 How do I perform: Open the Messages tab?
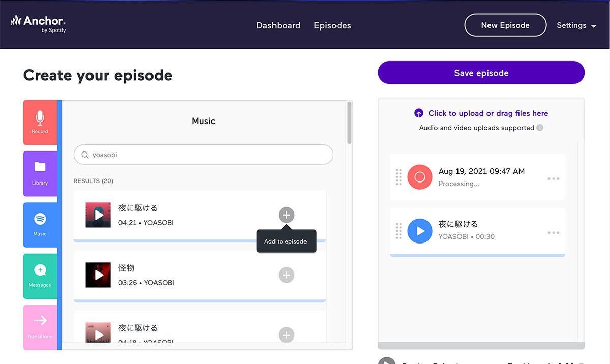pyautogui.click(x=40, y=276)
